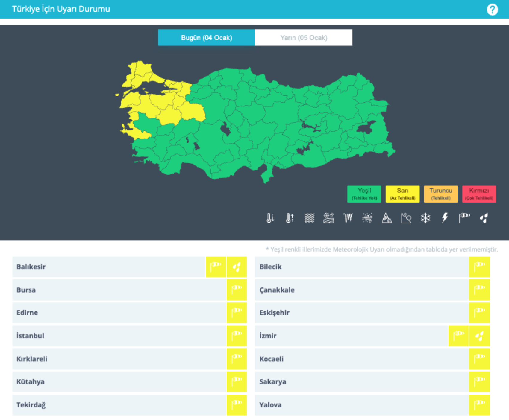Click the Yeşil (Tehlike Yok) legend swatch
Viewport: 509px width, 420px height.
coord(364,194)
